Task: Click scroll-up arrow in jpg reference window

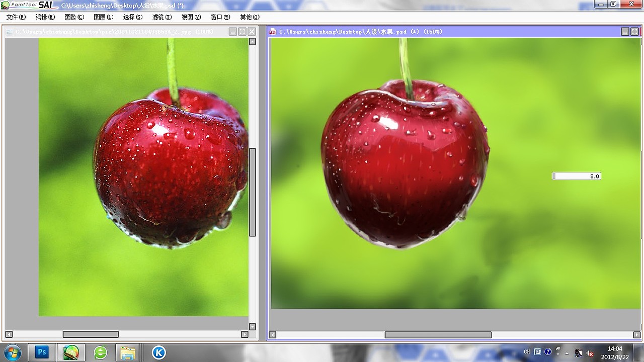Action: click(x=253, y=42)
